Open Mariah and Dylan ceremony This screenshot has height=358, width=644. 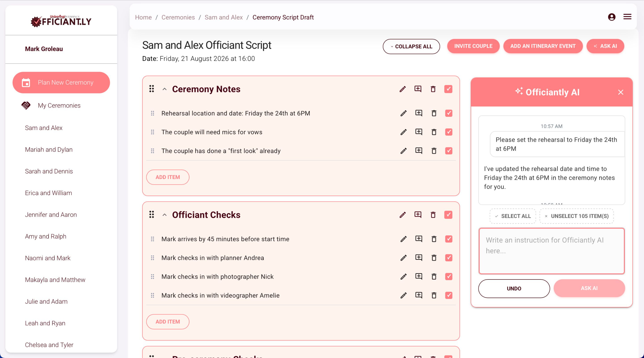pyautogui.click(x=49, y=150)
